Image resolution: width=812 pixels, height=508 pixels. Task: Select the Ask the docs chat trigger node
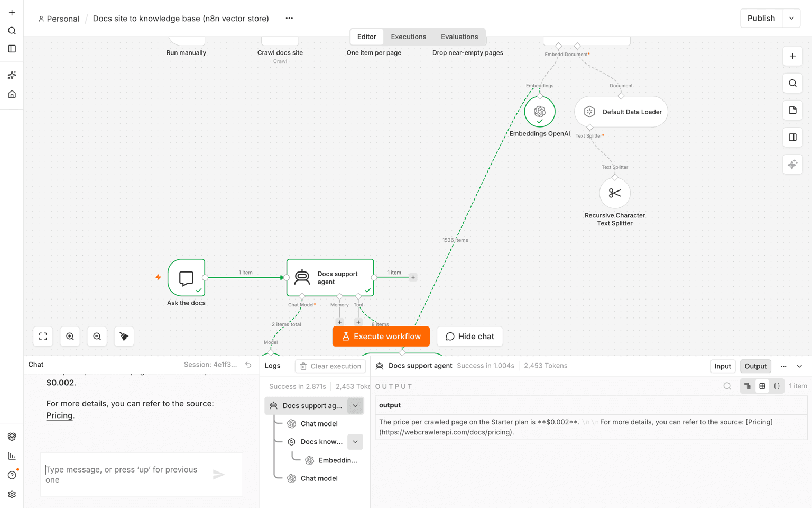187,277
